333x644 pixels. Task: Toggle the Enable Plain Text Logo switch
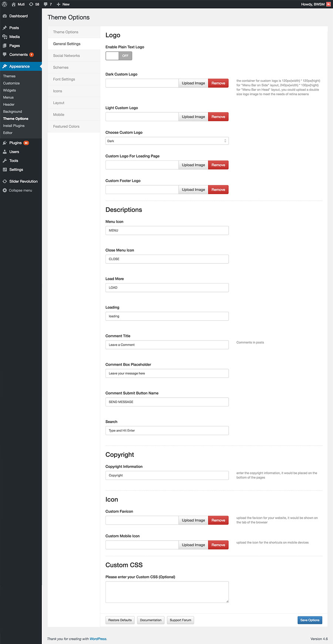click(119, 56)
